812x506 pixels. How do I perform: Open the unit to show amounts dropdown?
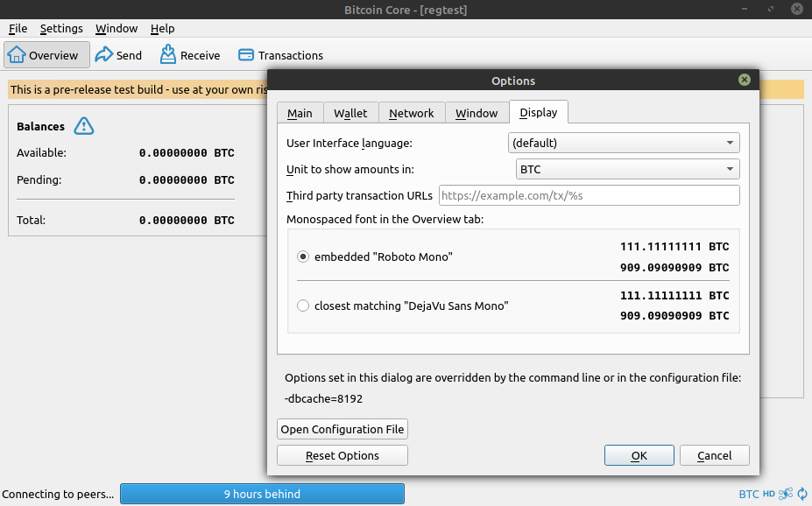[627, 168]
